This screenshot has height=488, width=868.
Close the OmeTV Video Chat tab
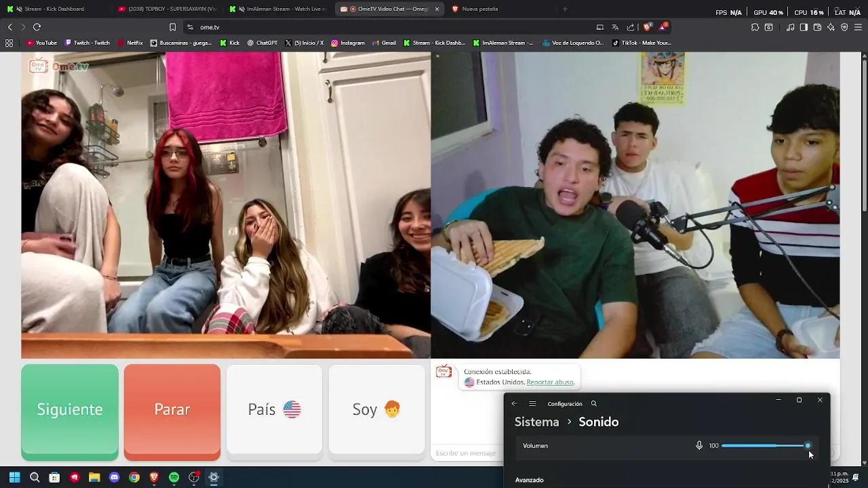click(x=437, y=9)
